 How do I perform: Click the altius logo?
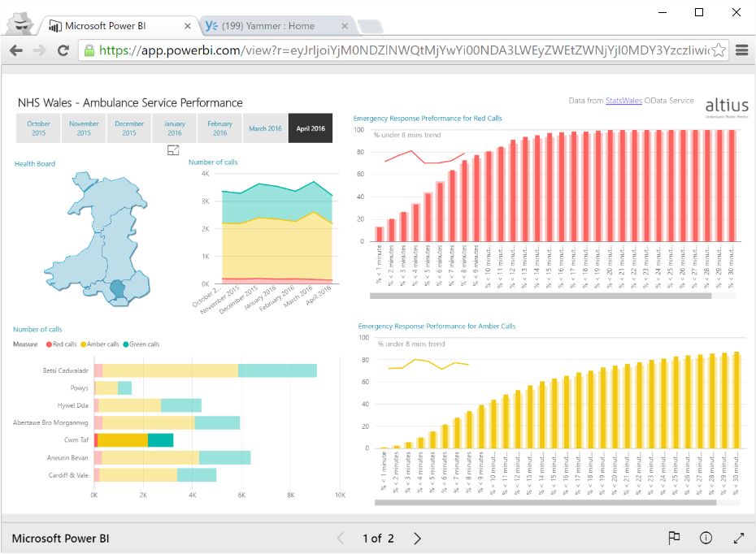point(727,106)
